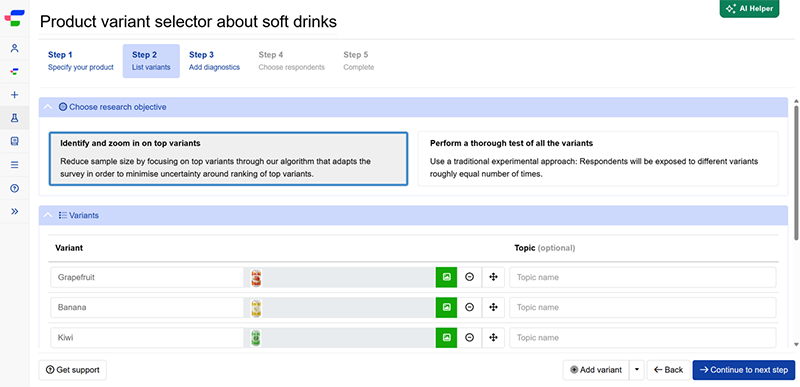
Task: Click the image button for Banana variant
Action: [446, 307]
